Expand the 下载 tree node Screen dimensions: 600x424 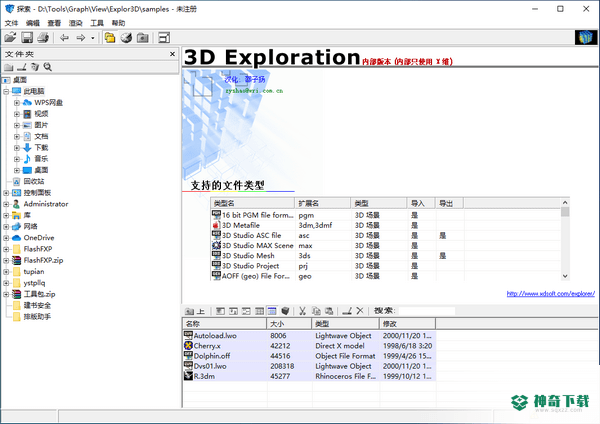click(x=16, y=148)
